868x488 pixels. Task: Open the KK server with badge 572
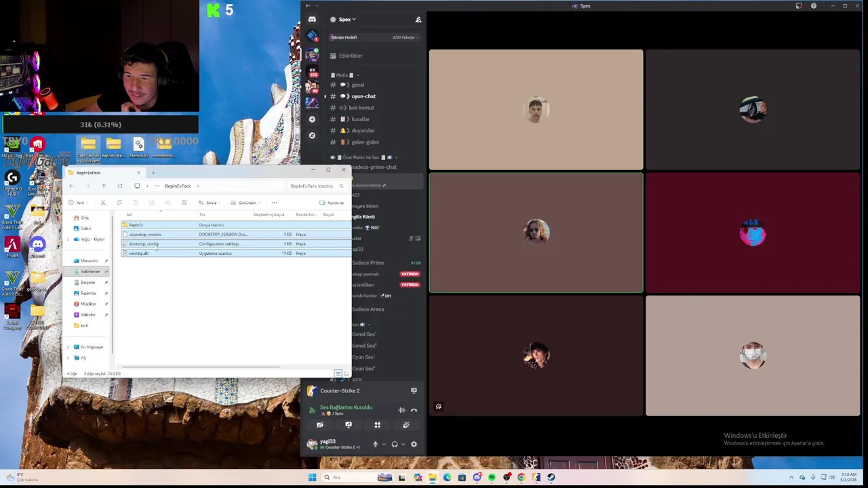pos(312,71)
